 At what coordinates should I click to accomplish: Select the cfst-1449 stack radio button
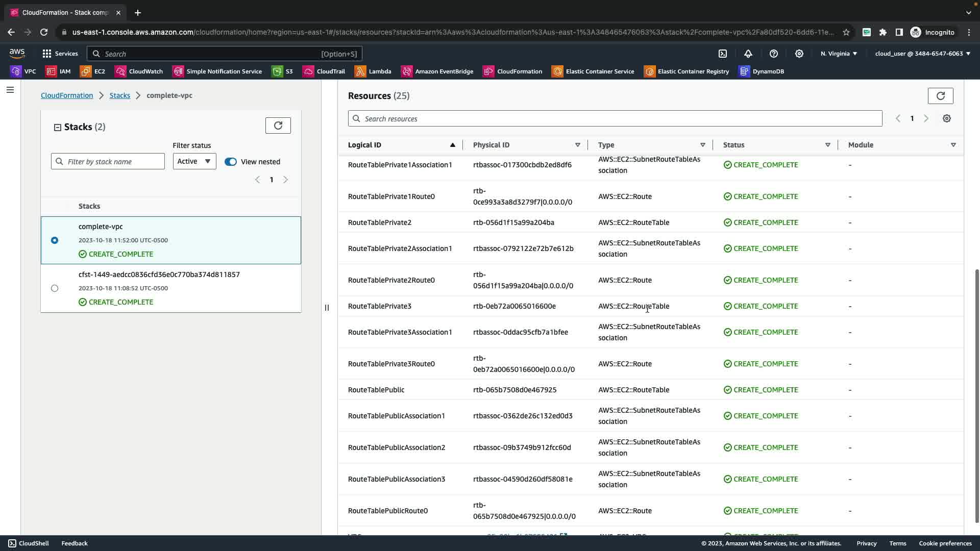tap(55, 288)
